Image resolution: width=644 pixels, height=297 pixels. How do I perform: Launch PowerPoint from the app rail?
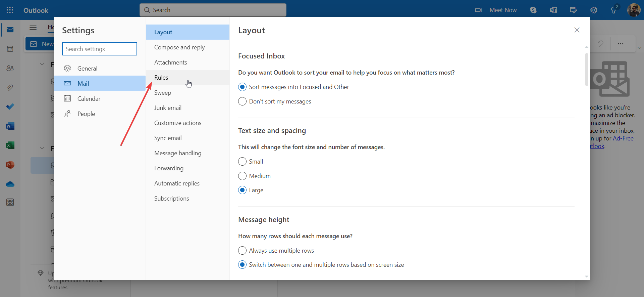click(x=10, y=165)
